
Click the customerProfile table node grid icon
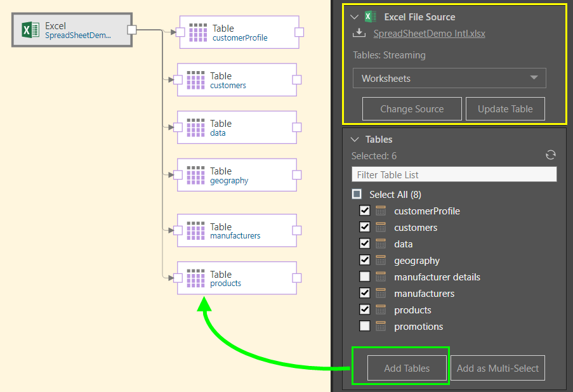199,33
